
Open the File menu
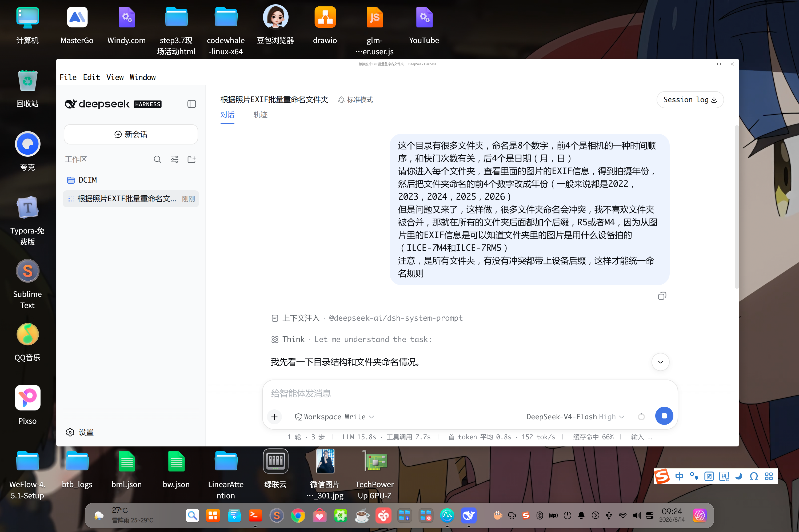coord(68,77)
